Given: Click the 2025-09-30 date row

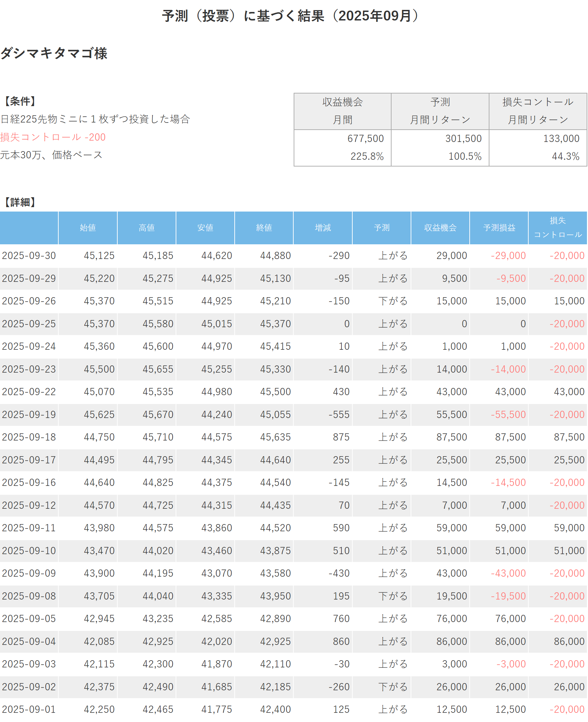Looking at the screenshot, I should pos(29,256).
